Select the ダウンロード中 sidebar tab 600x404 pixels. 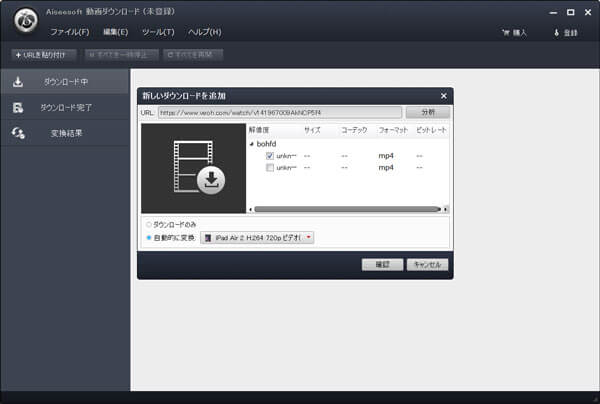pos(65,82)
